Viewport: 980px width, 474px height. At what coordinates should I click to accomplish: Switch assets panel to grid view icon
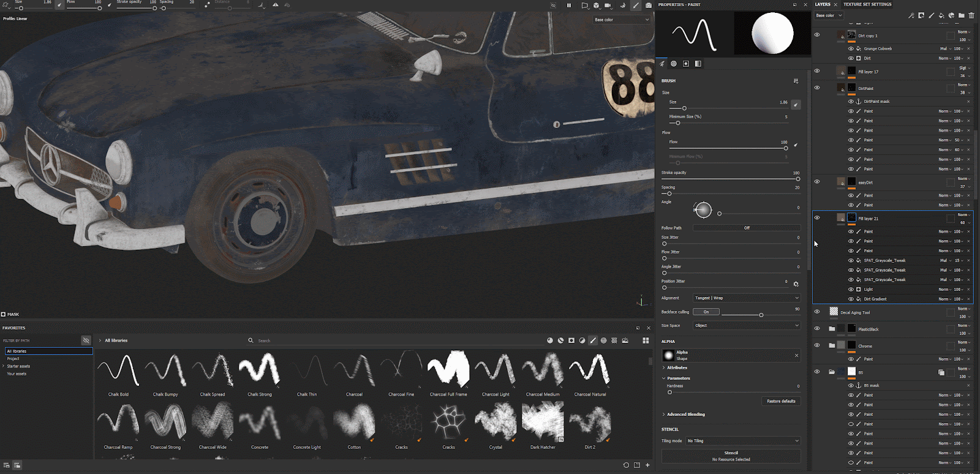tap(646, 340)
